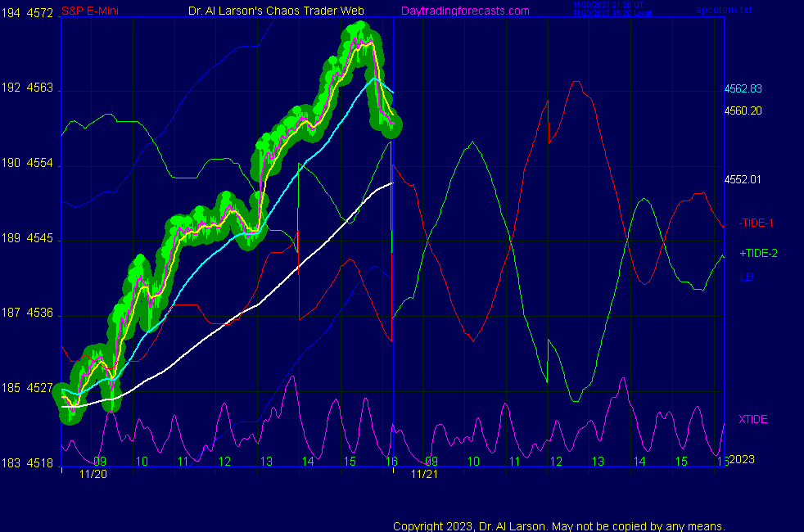Click "Dr. Al Larson's Chaos Trader Web" heading
The height and width of the screenshot is (532, 804).
coord(276,11)
